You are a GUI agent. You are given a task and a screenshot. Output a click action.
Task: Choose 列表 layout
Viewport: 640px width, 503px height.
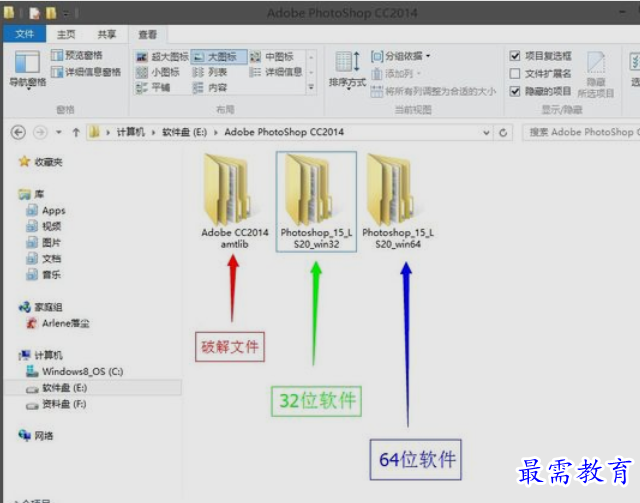point(210,72)
